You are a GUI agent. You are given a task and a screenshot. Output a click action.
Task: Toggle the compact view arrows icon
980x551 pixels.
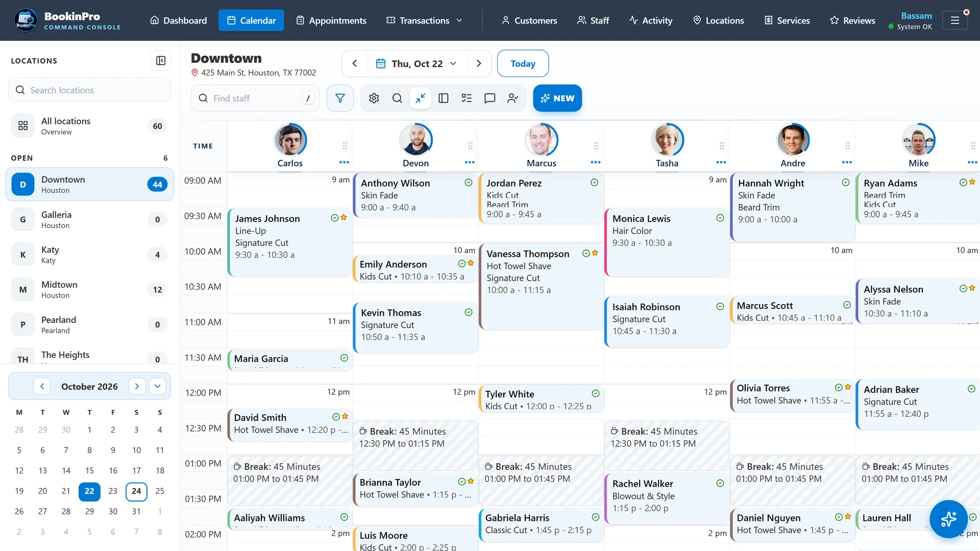[421, 98]
